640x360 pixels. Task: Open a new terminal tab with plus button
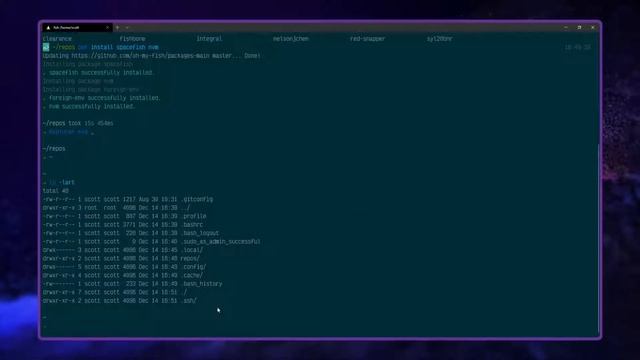117,28
